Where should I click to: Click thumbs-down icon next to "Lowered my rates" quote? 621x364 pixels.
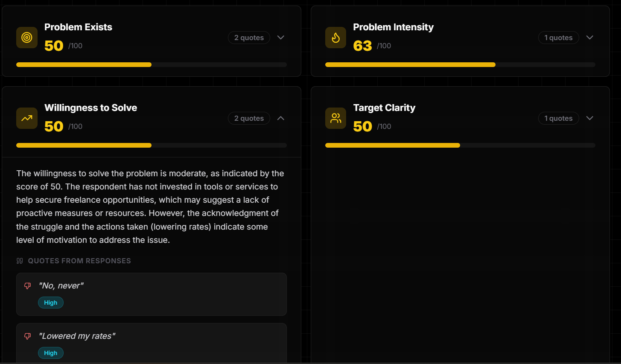click(x=28, y=336)
